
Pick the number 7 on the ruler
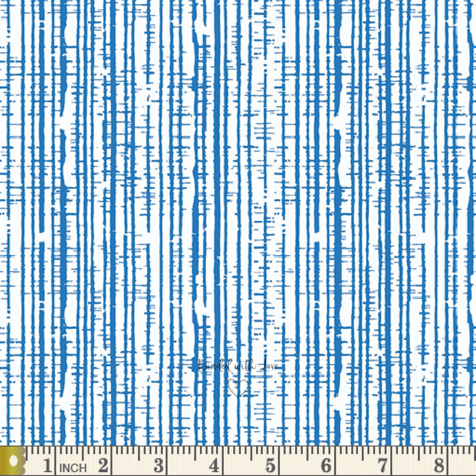pyautogui.click(x=382, y=465)
